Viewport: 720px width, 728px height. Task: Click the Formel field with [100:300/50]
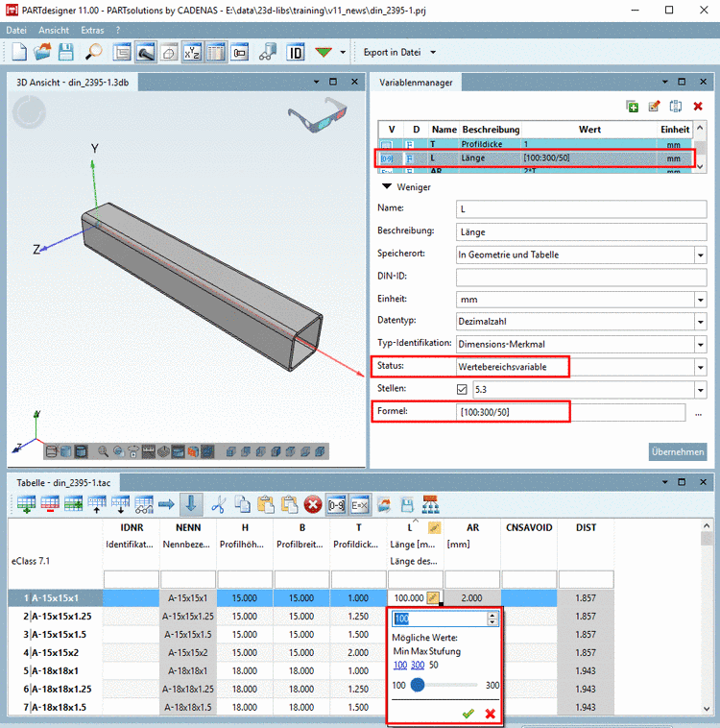tap(570, 412)
